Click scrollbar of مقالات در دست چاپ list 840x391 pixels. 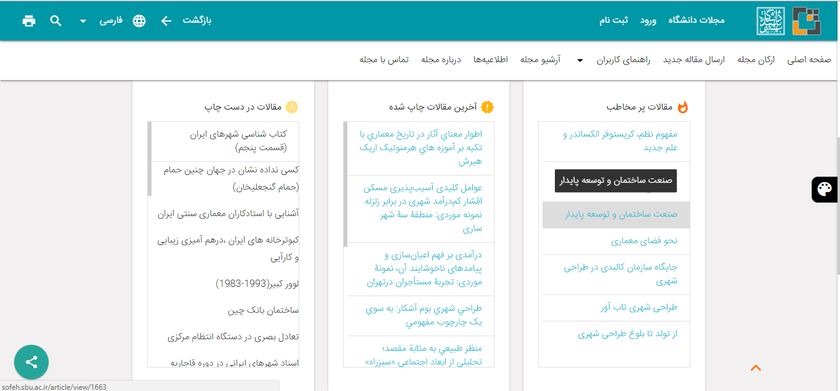(x=149, y=159)
